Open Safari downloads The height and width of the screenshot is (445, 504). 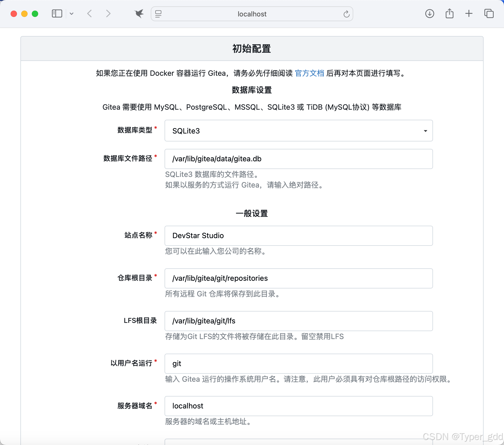click(430, 14)
